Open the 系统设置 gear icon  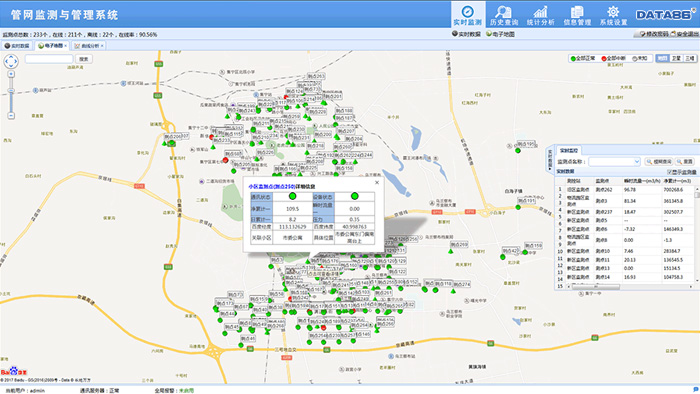click(x=613, y=15)
